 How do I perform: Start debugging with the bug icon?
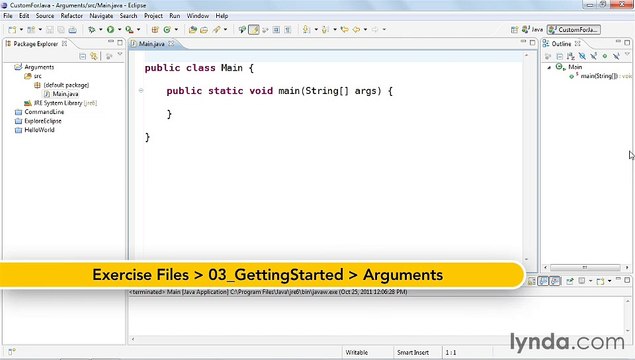(x=92, y=30)
